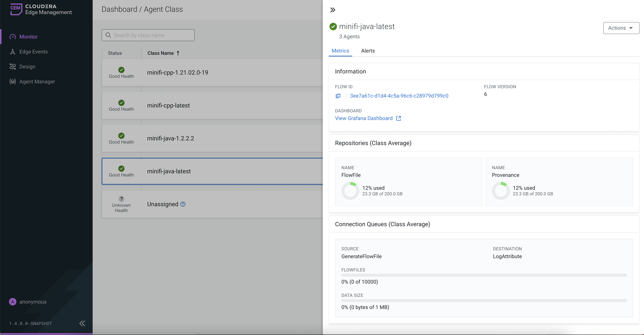Viewport: 644px width, 335px height.
Task: Open the Actions dropdown menu
Action: (621, 28)
